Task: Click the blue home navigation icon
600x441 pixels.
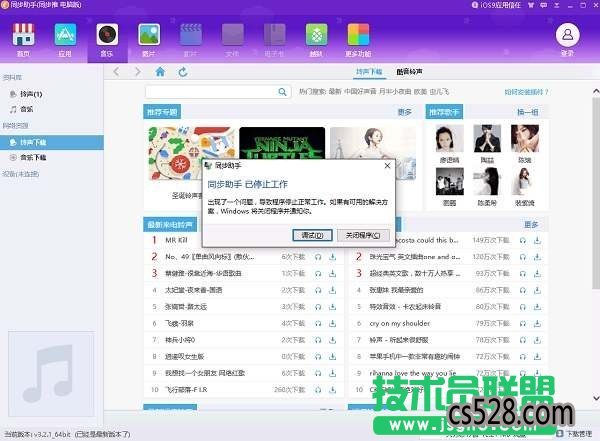Action: coord(160,72)
